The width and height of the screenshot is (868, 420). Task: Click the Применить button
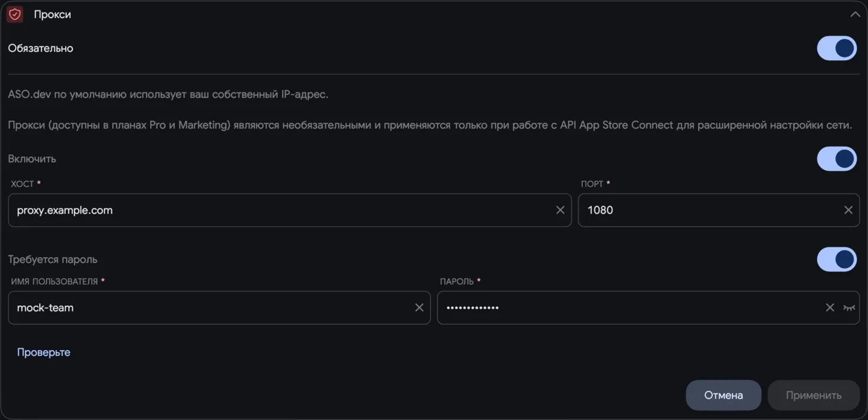coord(813,395)
